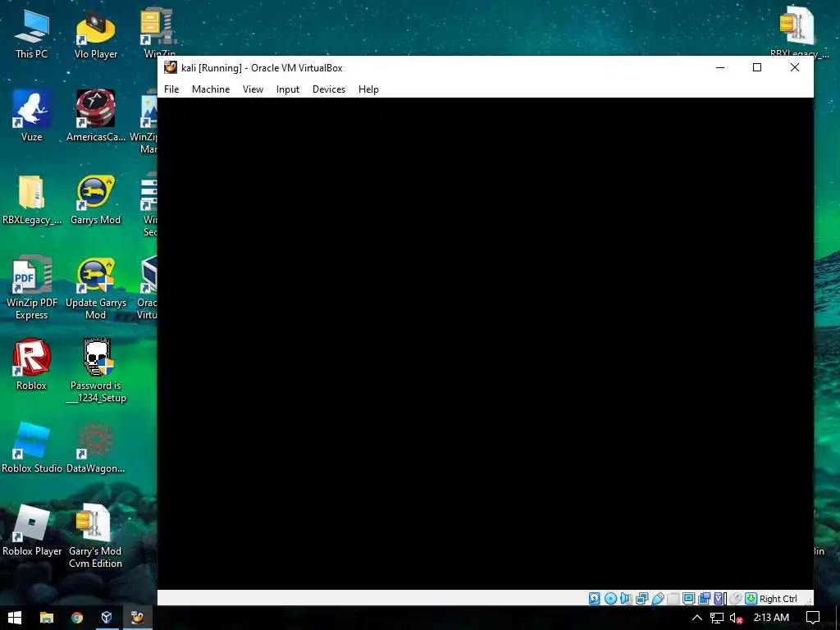The image size is (840, 630).
Task: Select the Password is __1234_Setup icon
Action: (x=96, y=371)
